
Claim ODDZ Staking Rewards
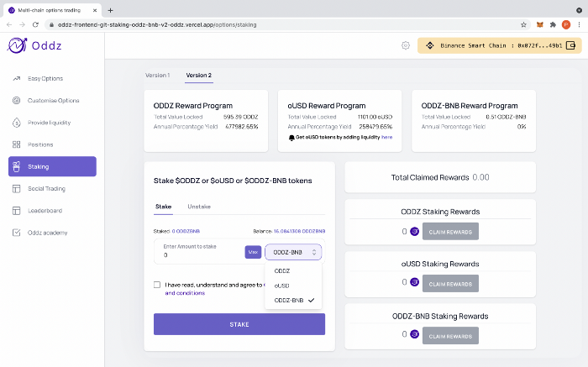coord(450,232)
